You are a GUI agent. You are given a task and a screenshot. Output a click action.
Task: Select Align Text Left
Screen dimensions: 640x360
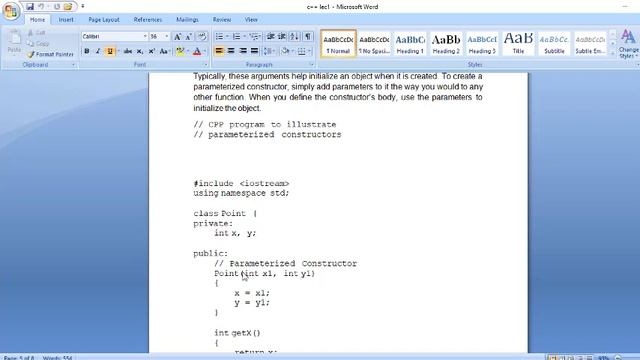219,51
